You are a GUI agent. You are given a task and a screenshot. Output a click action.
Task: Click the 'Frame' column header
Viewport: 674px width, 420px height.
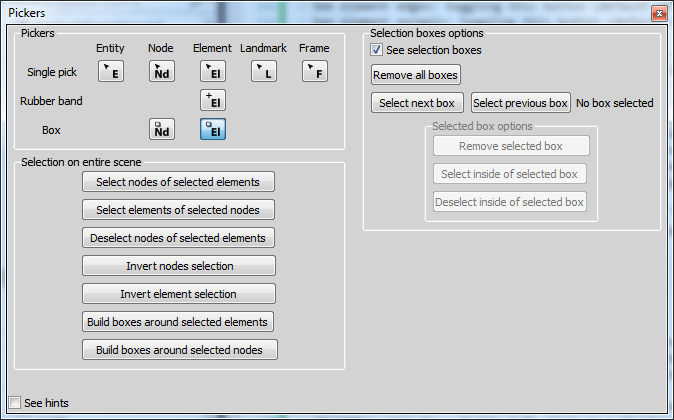[x=314, y=48]
